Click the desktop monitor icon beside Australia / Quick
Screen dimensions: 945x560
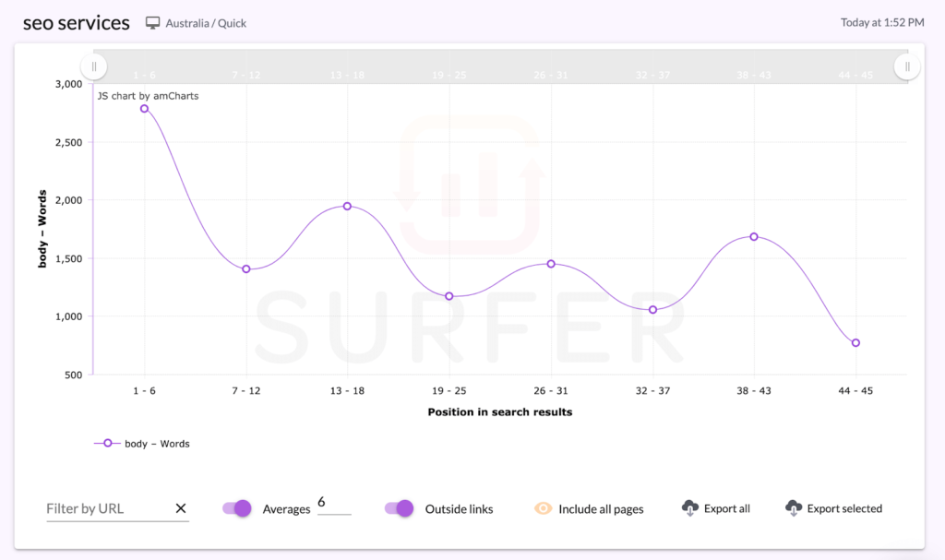tap(153, 23)
